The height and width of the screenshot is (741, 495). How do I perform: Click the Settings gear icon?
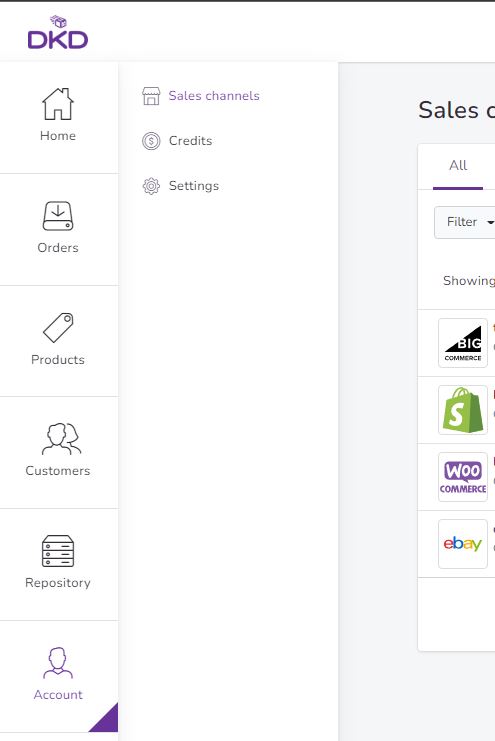151,186
